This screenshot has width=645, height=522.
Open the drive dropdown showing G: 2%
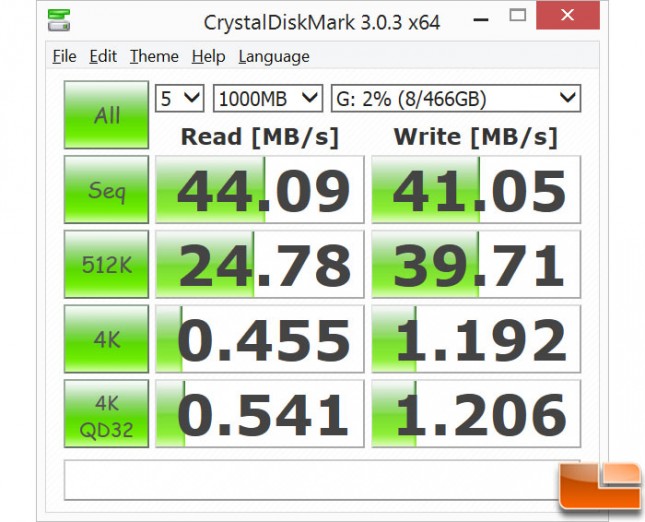456,98
